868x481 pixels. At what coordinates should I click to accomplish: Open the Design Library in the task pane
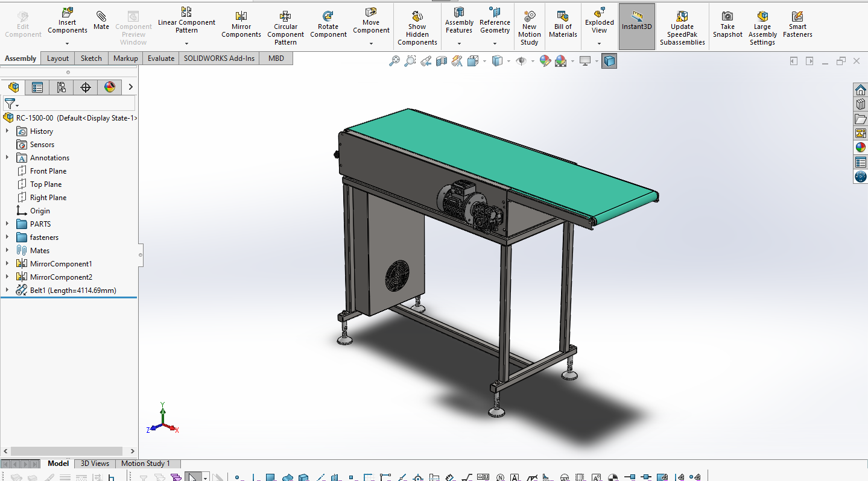[860, 104]
